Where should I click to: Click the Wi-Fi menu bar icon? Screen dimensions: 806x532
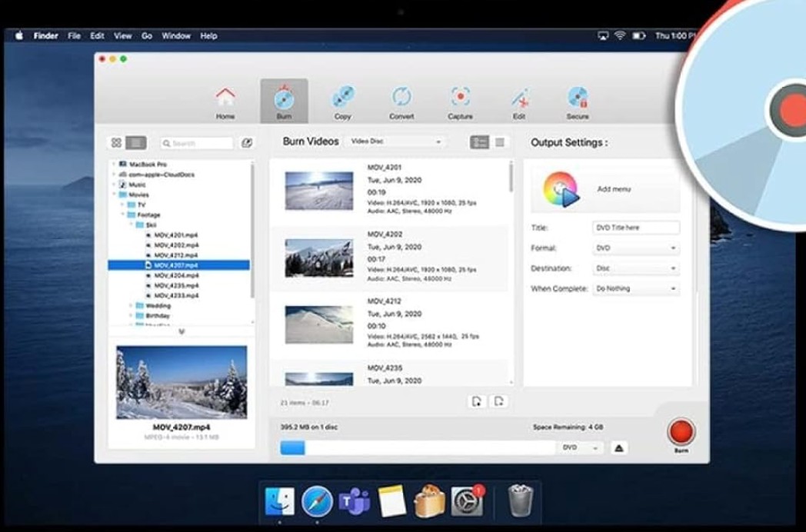(621, 35)
